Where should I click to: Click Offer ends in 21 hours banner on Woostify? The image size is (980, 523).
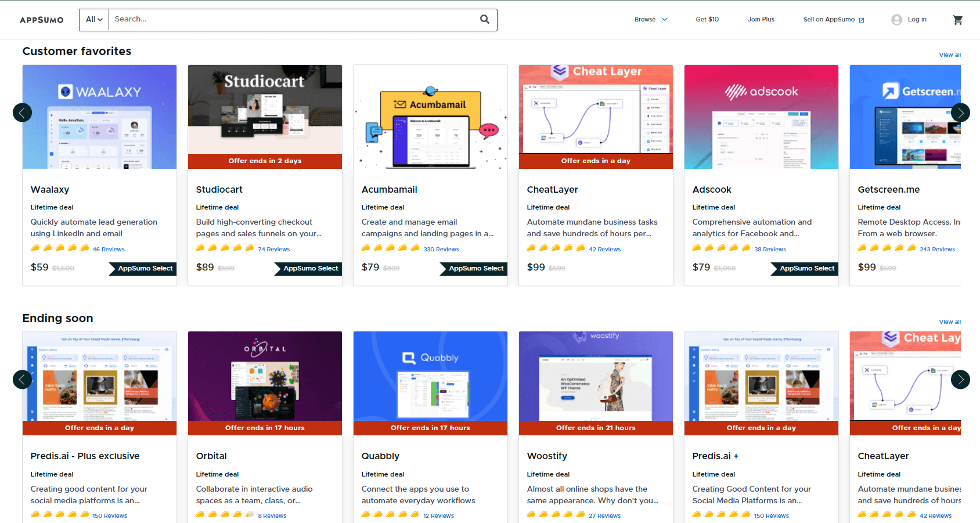point(596,428)
